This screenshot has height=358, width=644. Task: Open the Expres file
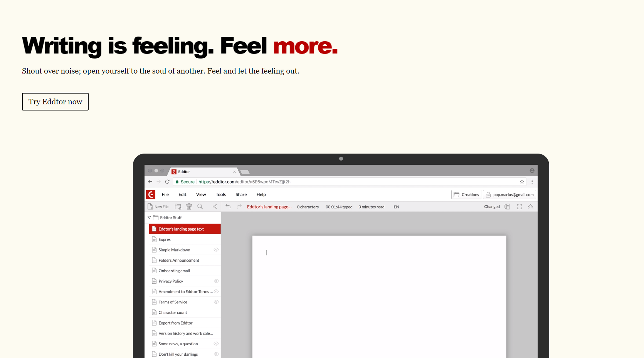[185, 239]
